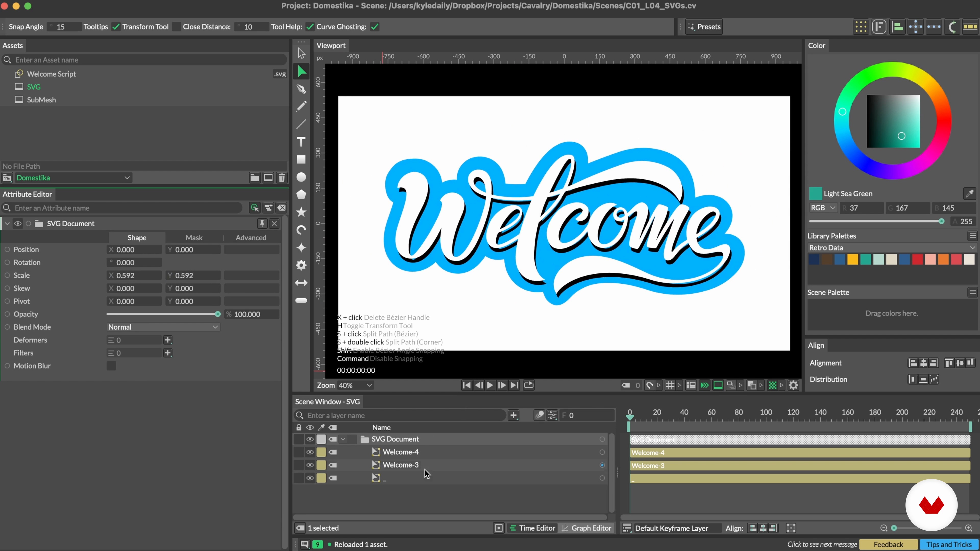Select the Polygon shape tool
Image resolution: width=980 pixels, height=551 pixels.
301,195
